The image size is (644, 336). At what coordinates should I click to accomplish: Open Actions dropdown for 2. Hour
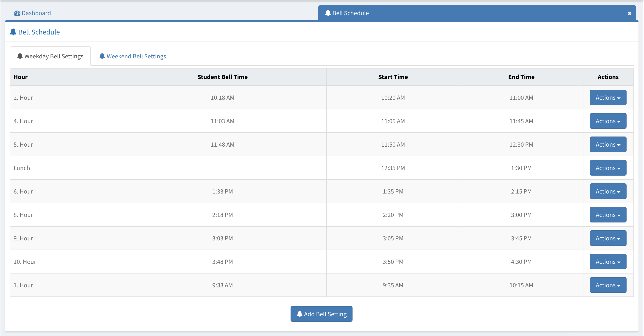click(608, 98)
